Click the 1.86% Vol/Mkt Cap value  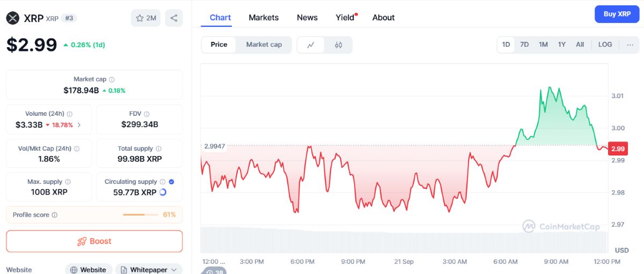coord(49,159)
